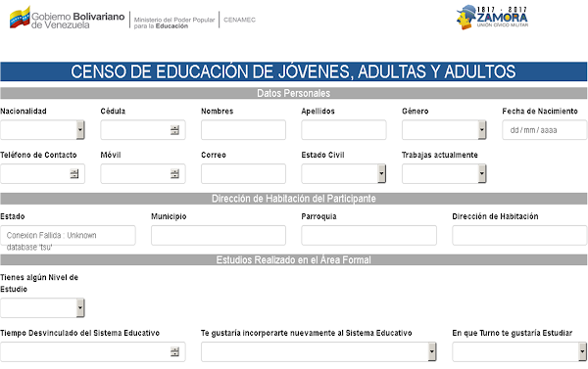Click the Correo text field
Screen dimensions: 588x369
coord(243,174)
